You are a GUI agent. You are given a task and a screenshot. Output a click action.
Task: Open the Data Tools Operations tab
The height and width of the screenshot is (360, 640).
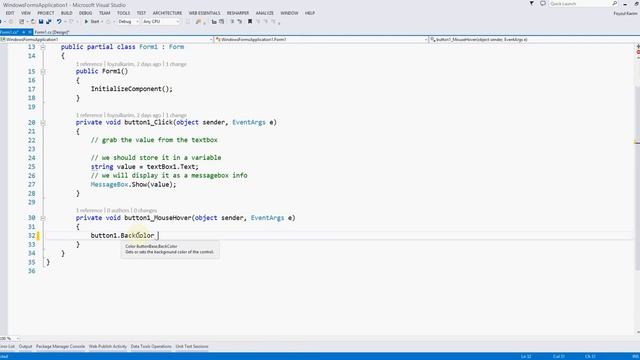click(151, 347)
